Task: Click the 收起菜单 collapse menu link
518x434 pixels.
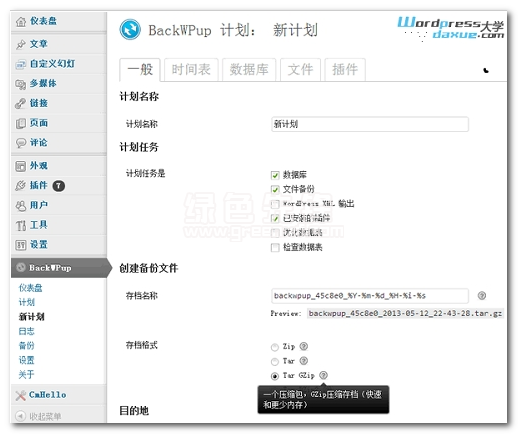Action: pyautogui.click(x=45, y=416)
